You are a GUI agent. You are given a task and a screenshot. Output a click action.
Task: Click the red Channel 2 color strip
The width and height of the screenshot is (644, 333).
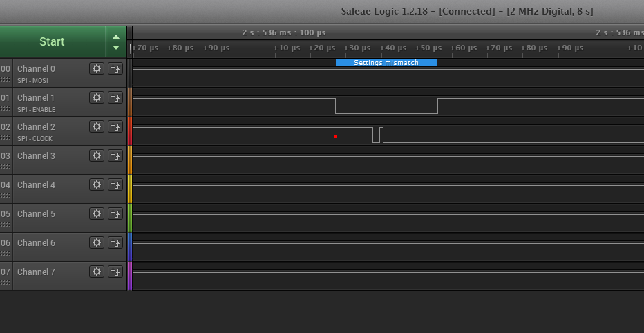tap(130, 131)
